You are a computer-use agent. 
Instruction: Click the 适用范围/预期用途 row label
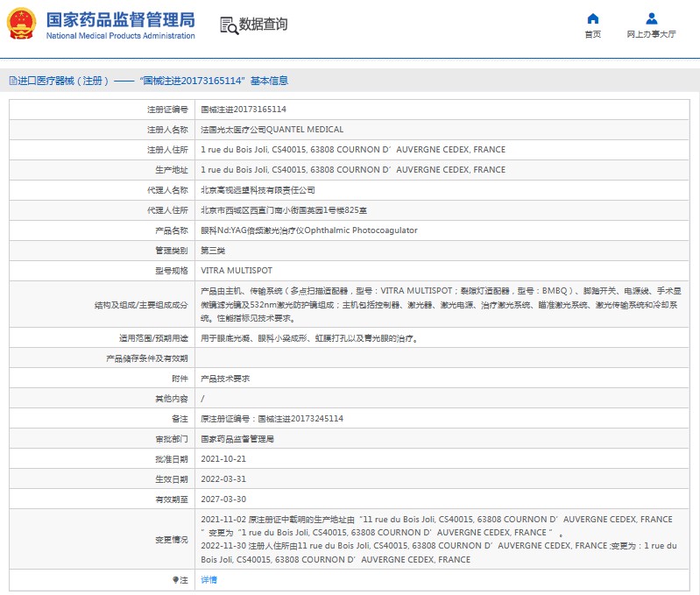(x=153, y=338)
